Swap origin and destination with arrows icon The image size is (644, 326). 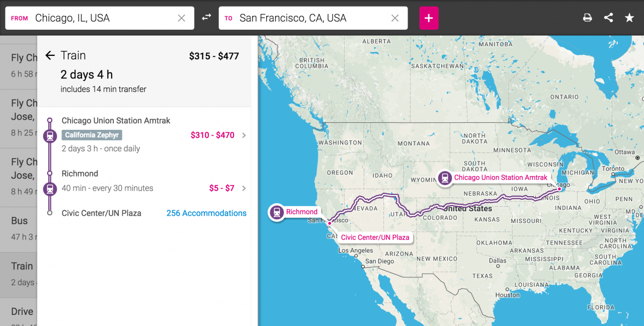pos(206,18)
